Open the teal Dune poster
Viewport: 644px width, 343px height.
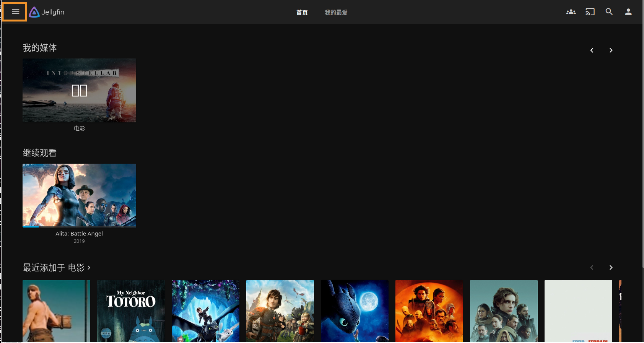[x=504, y=311]
